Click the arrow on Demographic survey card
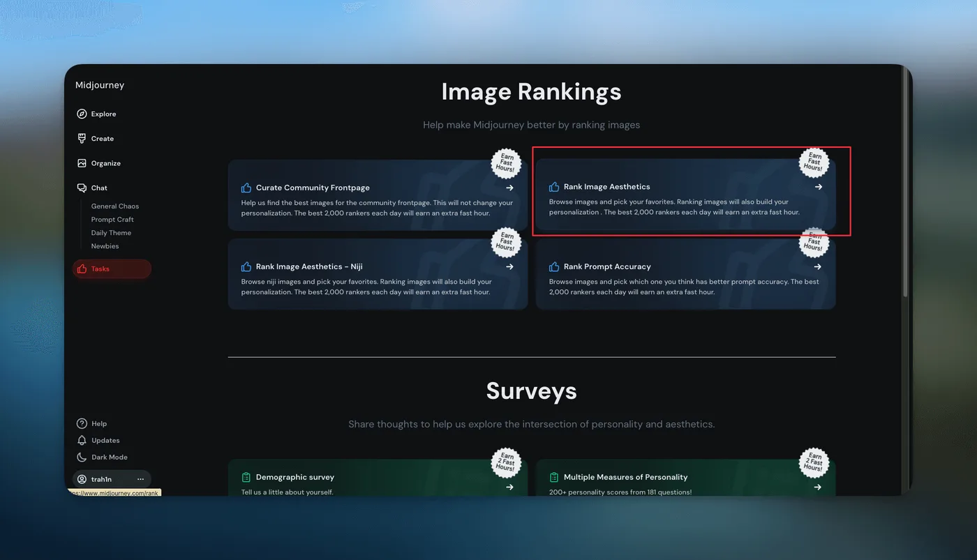Image resolution: width=977 pixels, height=560 pixels. coord(509,487)
